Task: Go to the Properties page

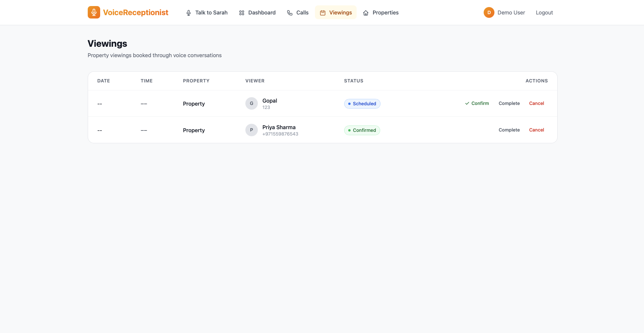Action: pos(385,13)
